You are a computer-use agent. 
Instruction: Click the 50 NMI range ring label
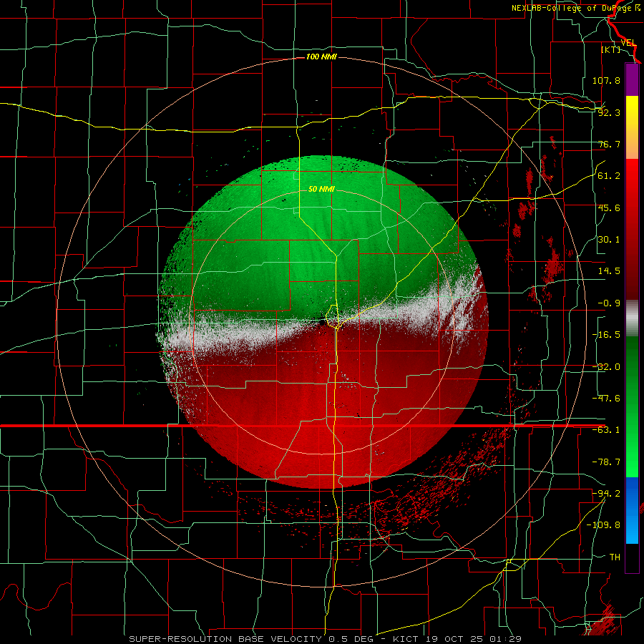(x=321, y=189)
